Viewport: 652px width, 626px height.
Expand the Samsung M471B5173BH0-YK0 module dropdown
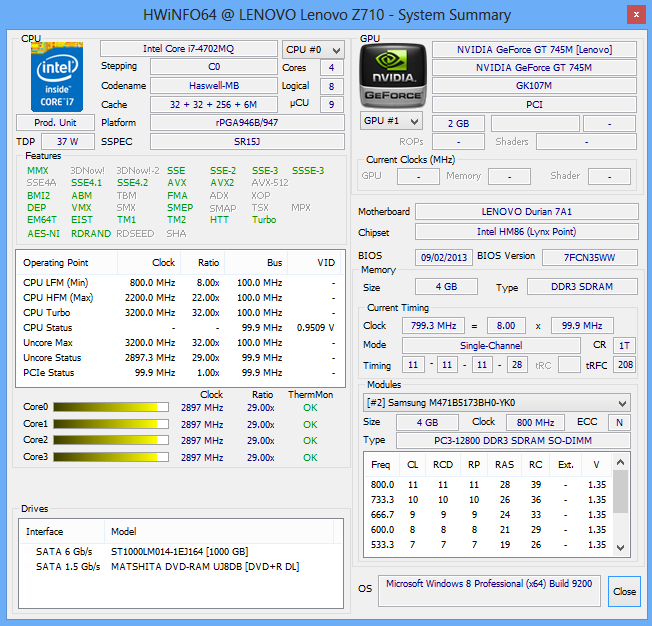[x=496, y=403]
